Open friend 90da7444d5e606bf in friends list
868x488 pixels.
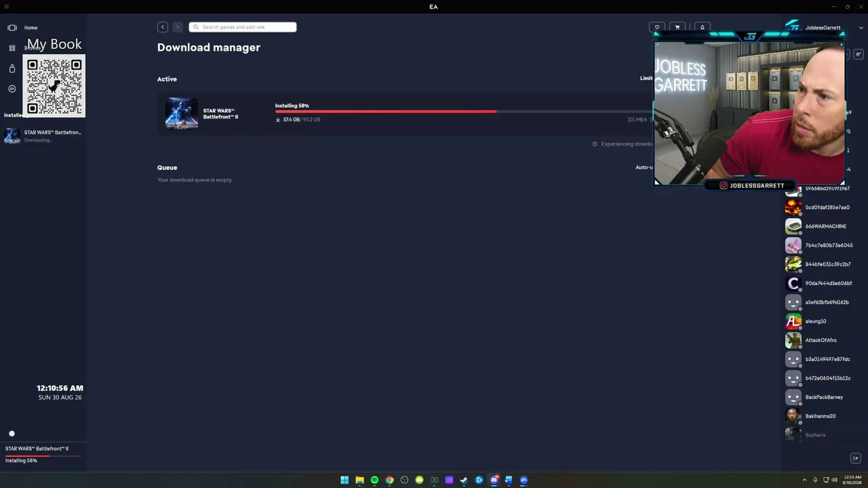(x=819, y=283)
